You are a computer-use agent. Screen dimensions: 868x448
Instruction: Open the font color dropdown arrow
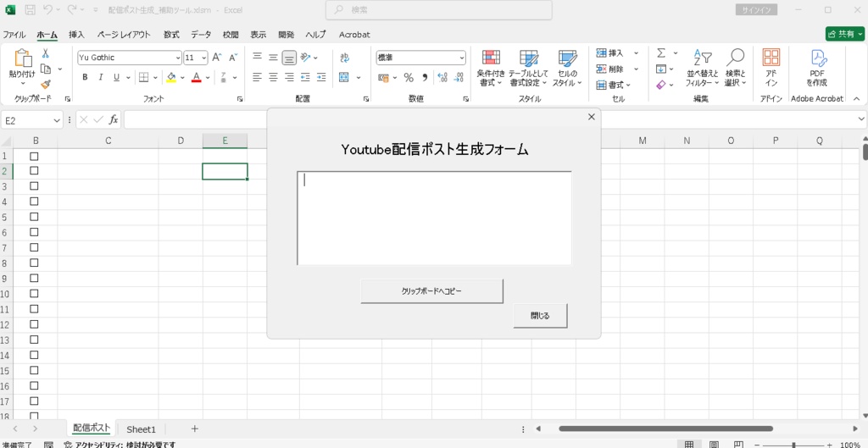tap(208, 77)
